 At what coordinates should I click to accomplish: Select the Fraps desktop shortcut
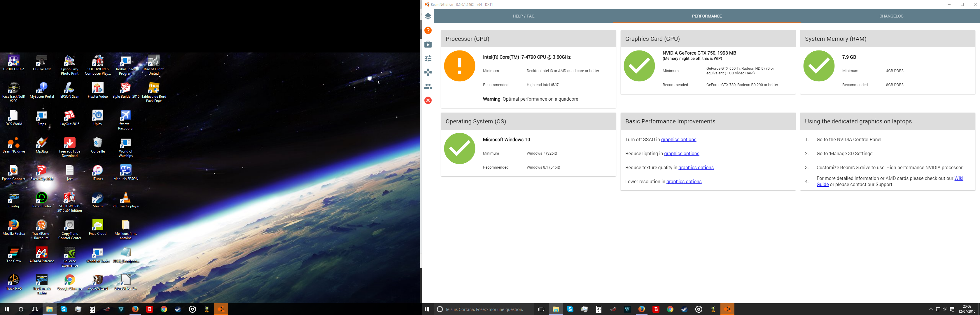(x=42, y=118)
